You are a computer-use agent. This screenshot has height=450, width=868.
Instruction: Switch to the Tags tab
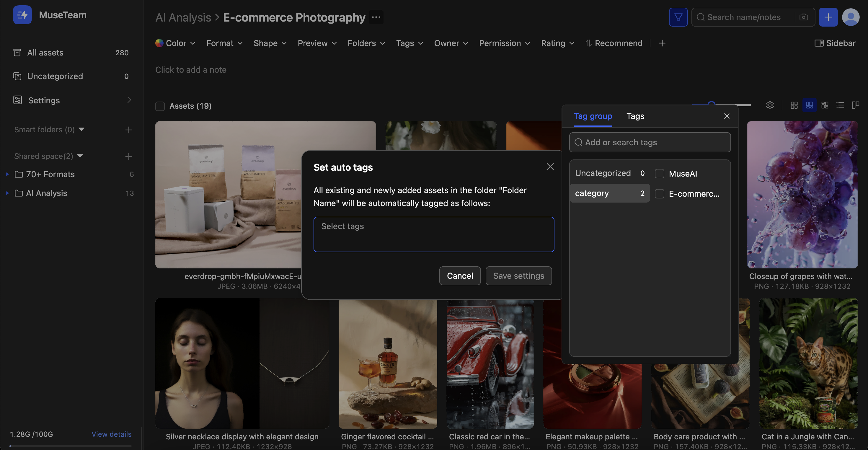[x=635, y=116]
